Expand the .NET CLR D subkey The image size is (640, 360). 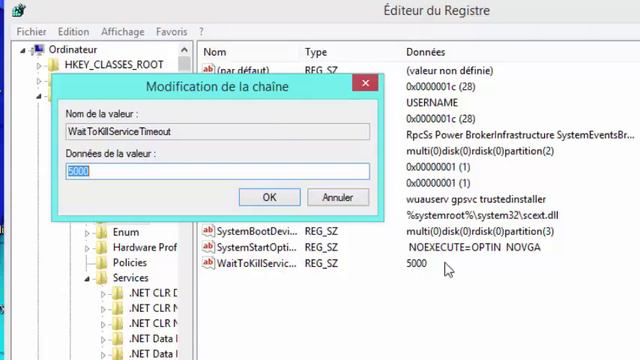(x=103, y=294)
